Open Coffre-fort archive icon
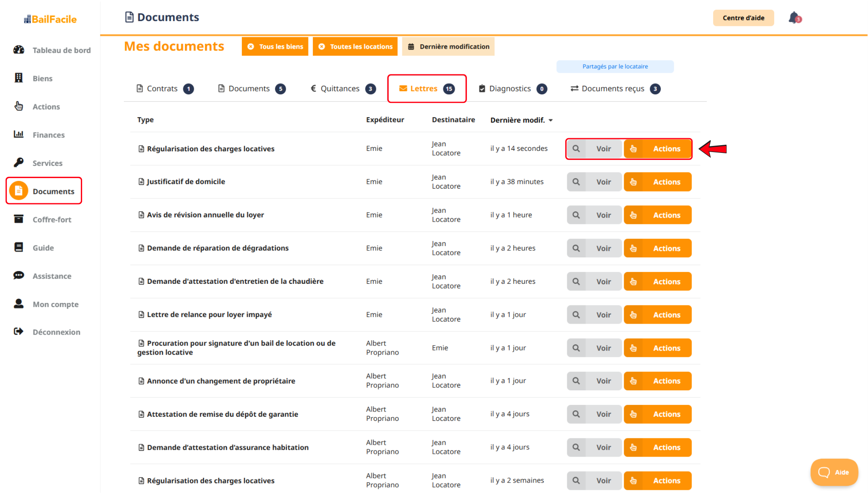This screenshot has height=494, width=868. tap(19, 219)
